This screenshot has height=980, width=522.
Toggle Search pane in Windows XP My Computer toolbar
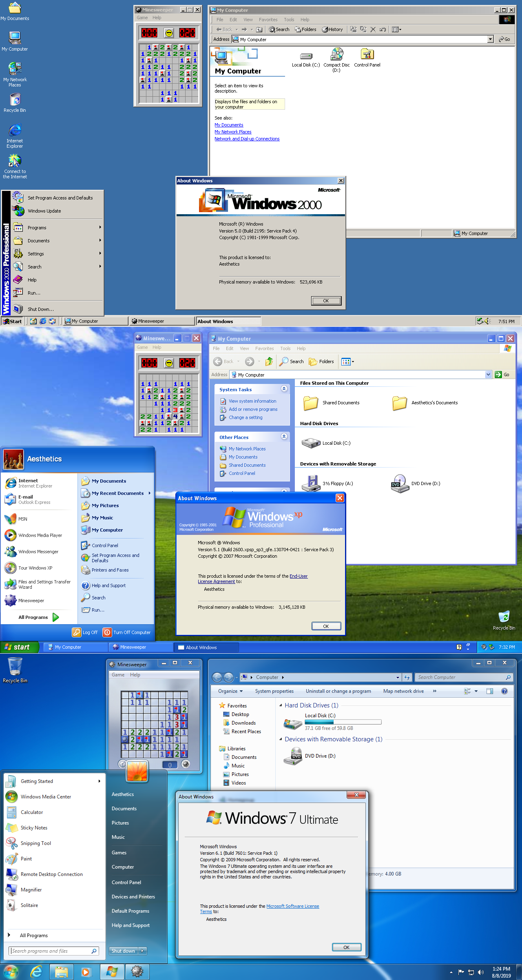(292, 361)
